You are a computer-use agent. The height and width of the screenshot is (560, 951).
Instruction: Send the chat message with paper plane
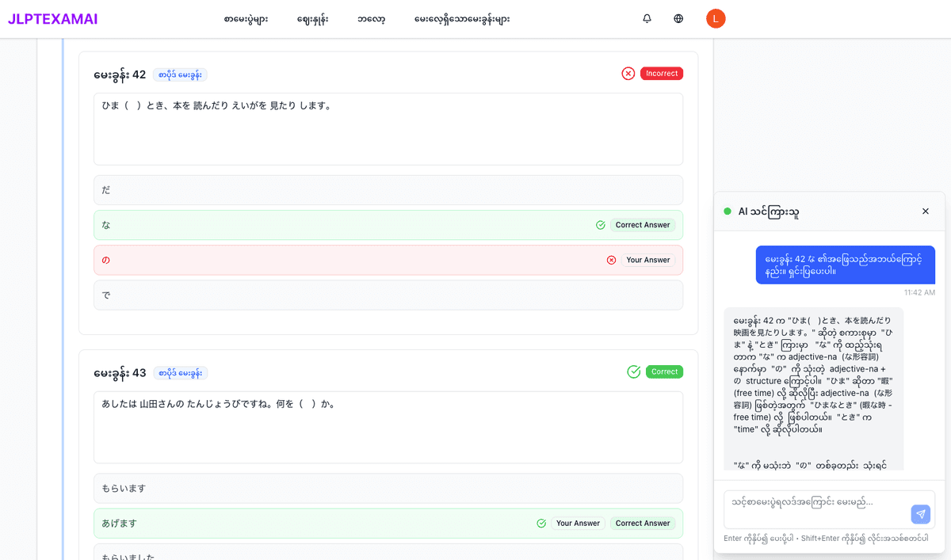(x=920, y=514)
